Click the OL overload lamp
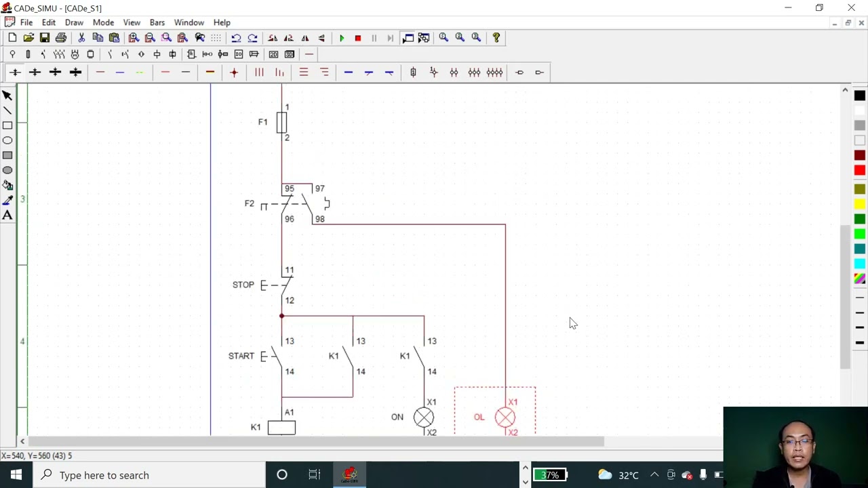The width and height of the screenshot is (868, 488). [505, 418]
